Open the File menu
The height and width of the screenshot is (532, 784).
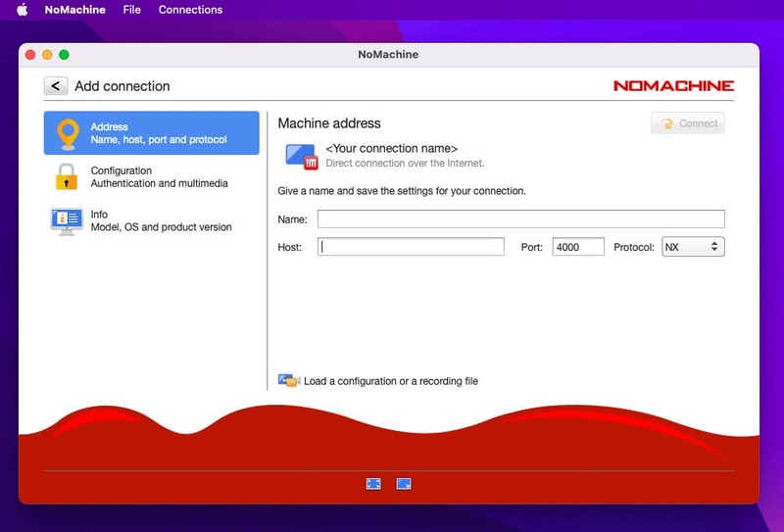click(x=132, y=10)
